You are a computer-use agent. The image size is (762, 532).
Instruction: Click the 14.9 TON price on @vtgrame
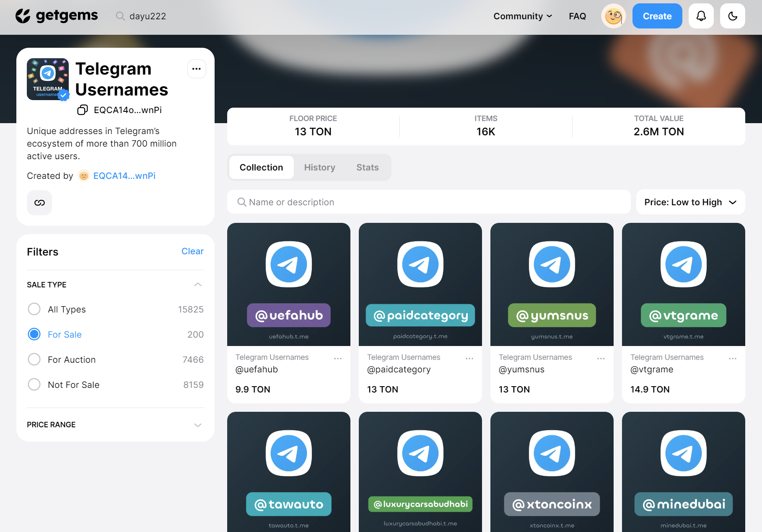click(x=650, y=389)
